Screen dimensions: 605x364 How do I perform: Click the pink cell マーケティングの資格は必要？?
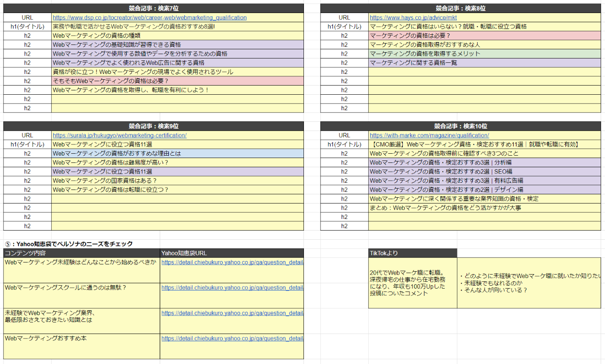[x=409, y=36]
